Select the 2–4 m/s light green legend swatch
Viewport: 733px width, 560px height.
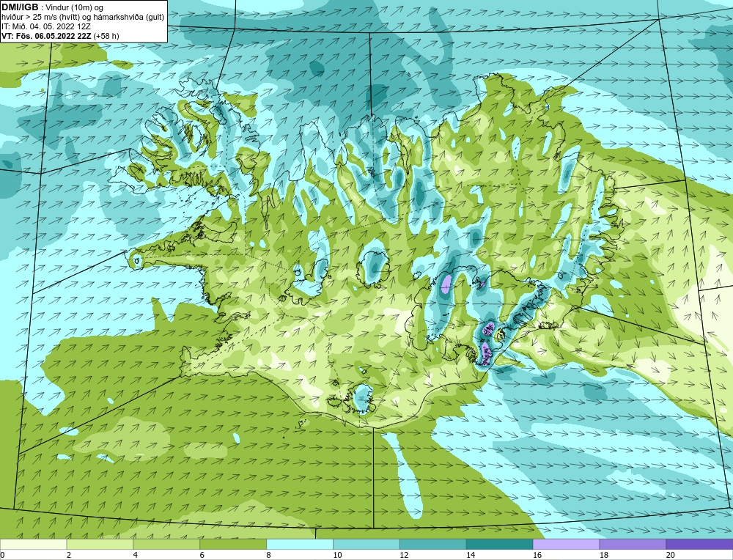100,544
